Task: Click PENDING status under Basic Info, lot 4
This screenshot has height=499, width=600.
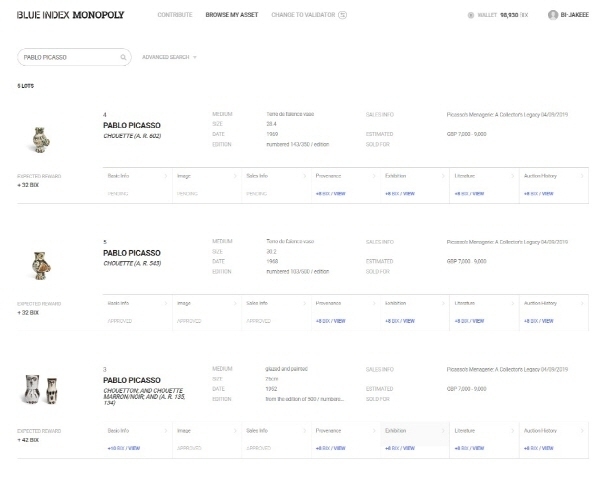Action: [118, 194]
